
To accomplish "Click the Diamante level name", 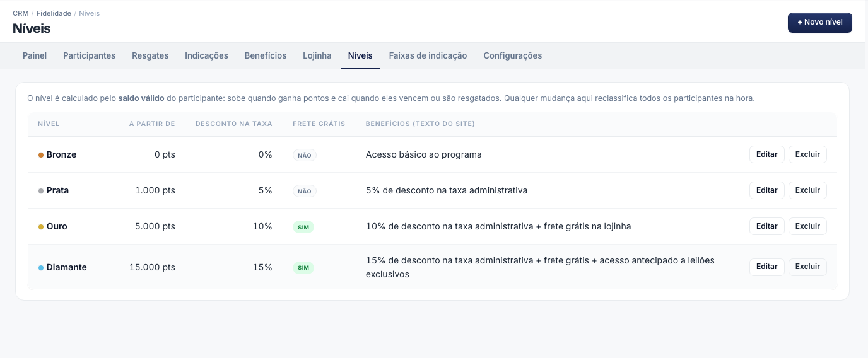I will [x=67, y=267].
